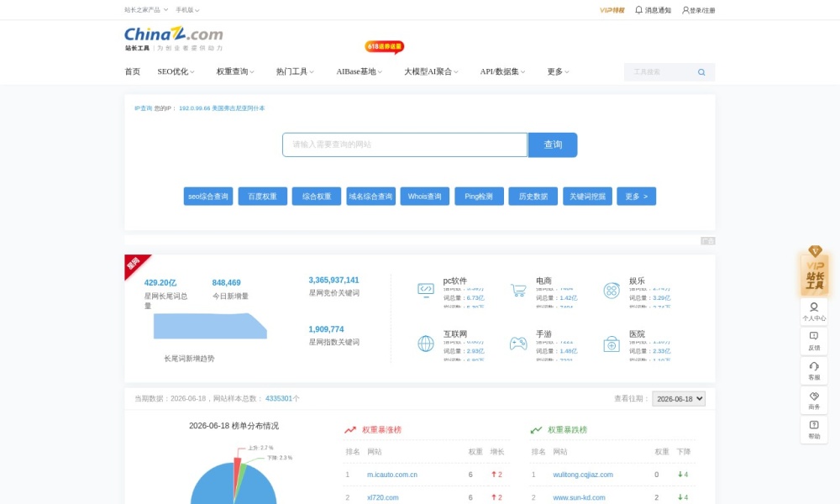Open 个人中心 in the right sidebar

click(x=814, y=312)
